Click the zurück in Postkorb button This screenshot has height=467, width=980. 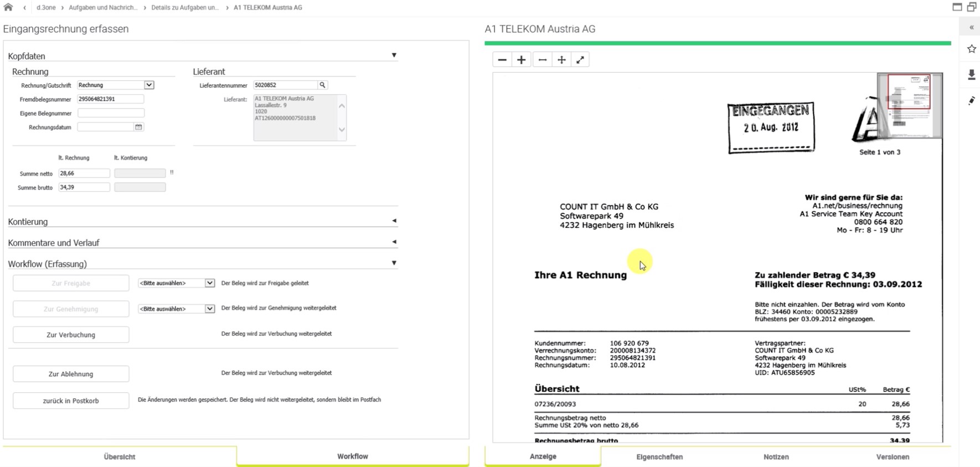pos(71,401)
